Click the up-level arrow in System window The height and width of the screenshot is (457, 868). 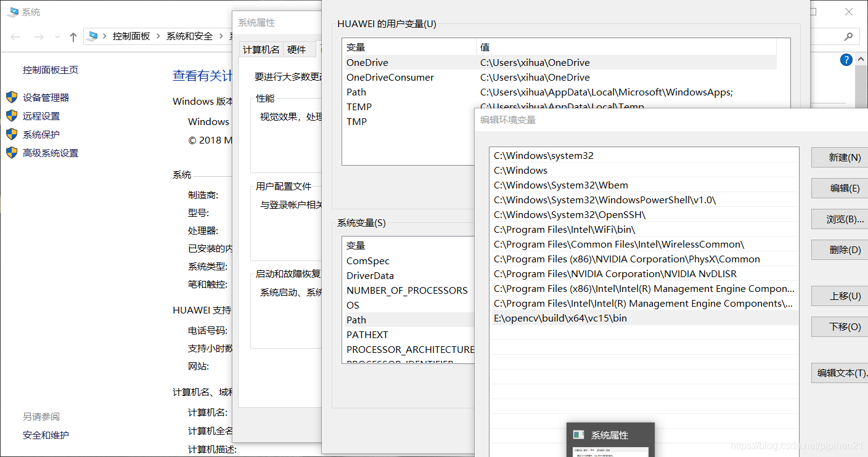coord(73,37)
